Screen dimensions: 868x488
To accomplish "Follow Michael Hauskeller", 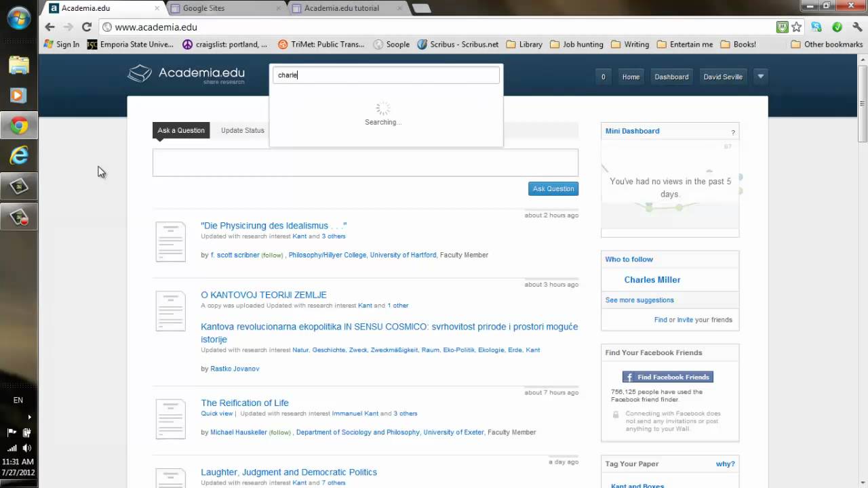I will coord(280,432).
